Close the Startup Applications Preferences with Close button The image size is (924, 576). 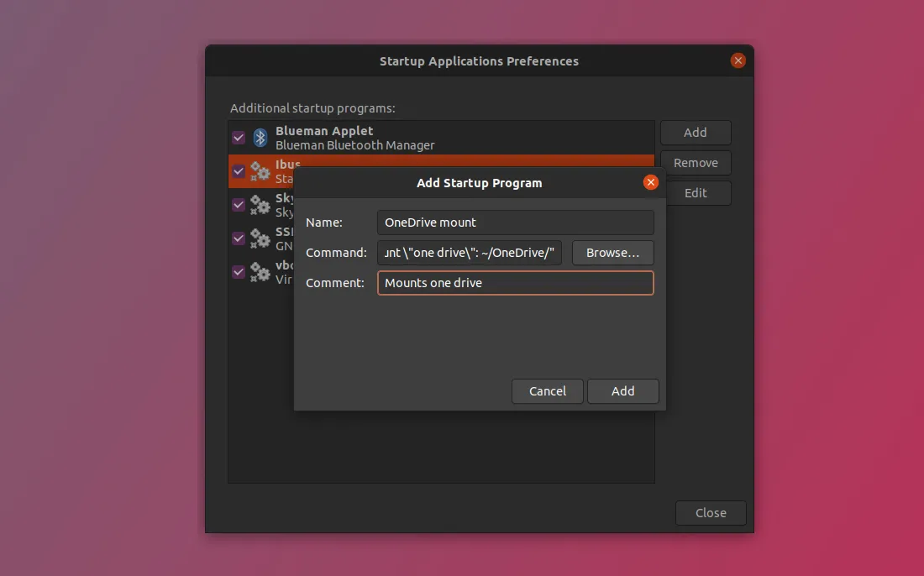click(x=711, y=513)
